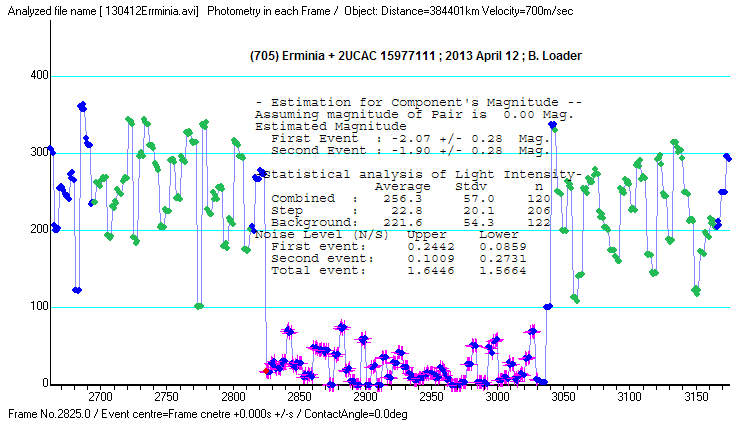
Task: Click the y-axis label 0
Action: point(45,383)
